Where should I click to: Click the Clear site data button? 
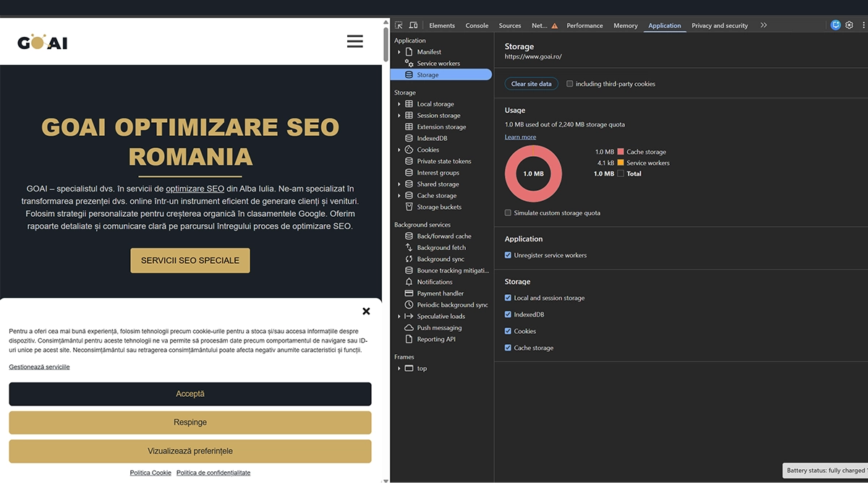[532, 84]
